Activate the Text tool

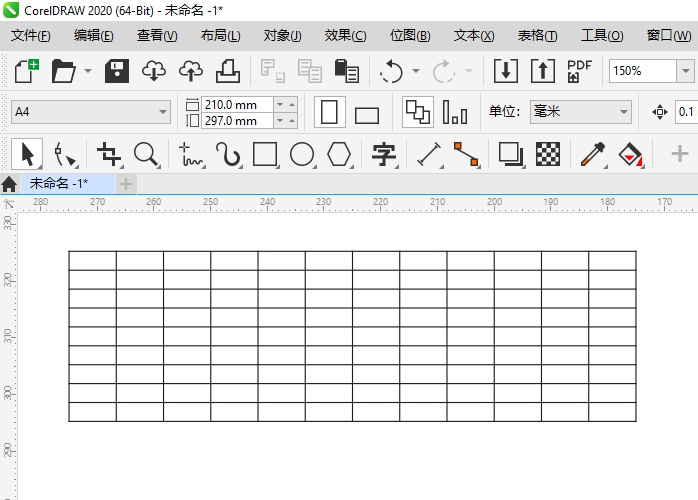(383, 154)
